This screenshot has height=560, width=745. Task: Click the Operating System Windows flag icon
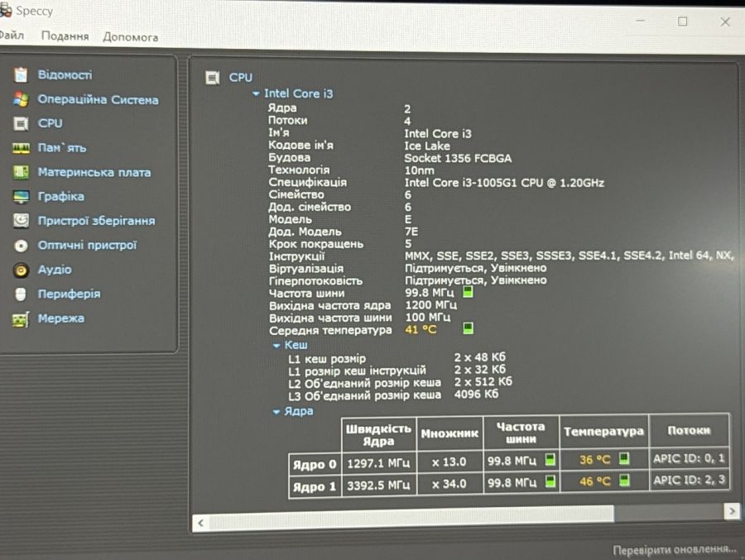pyautogui.click(x=21, y=99)
